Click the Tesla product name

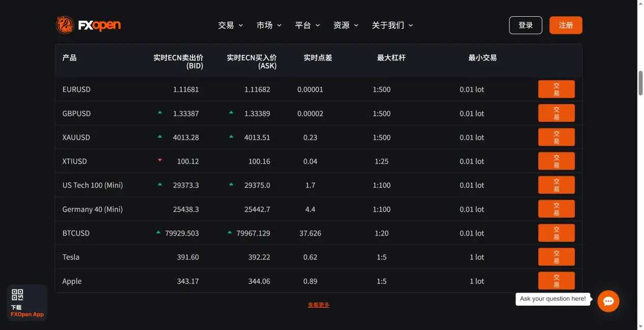tap(71, 257)
